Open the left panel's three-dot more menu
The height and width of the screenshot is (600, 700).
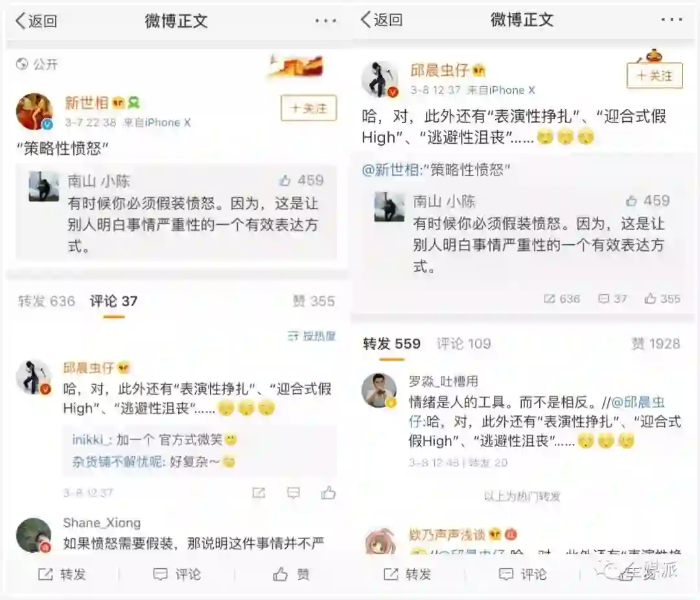[x=325, y=21]
